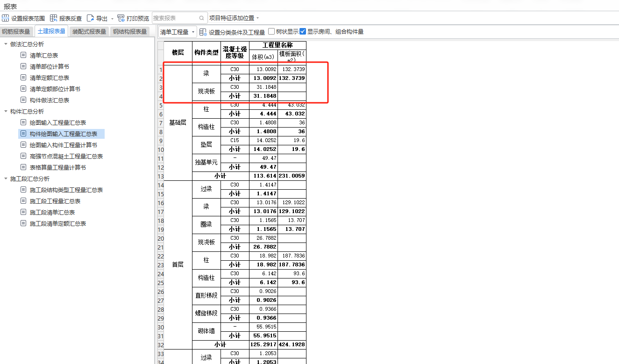Click the 垫层 C15 grade cell
619x364 pixels.
[235, 140]
